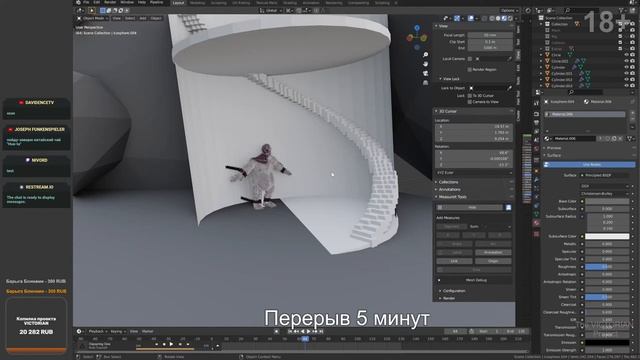Screen dimensions: 640x360
Task: Open the Render properties tab icon
Action: [x=536, y=114]
